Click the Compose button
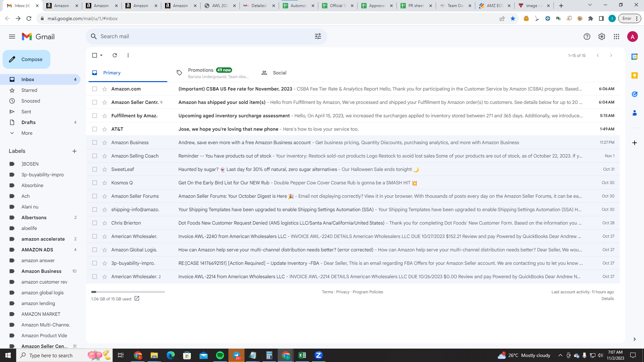This screenshot has height=362, width=644. 26,59
